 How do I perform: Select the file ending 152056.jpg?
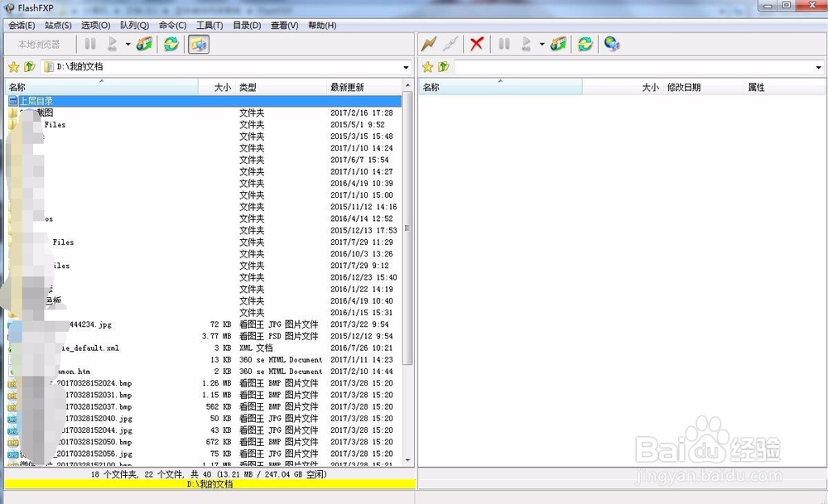(x=204, y=454)
